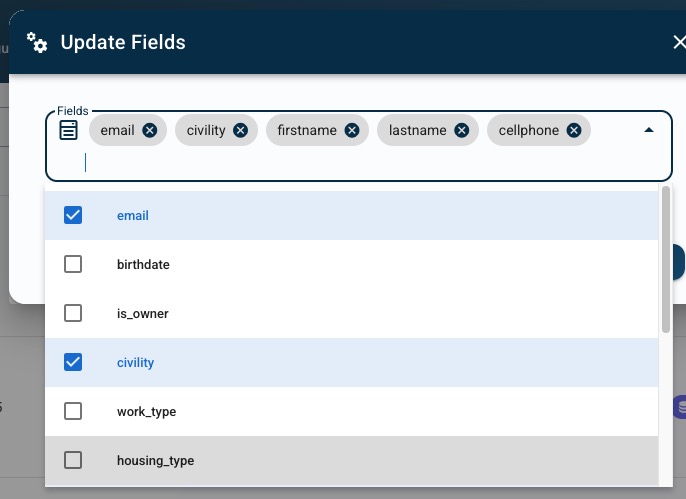Select the birthdate option label
The image size is (686, 499).
[143, 265]
